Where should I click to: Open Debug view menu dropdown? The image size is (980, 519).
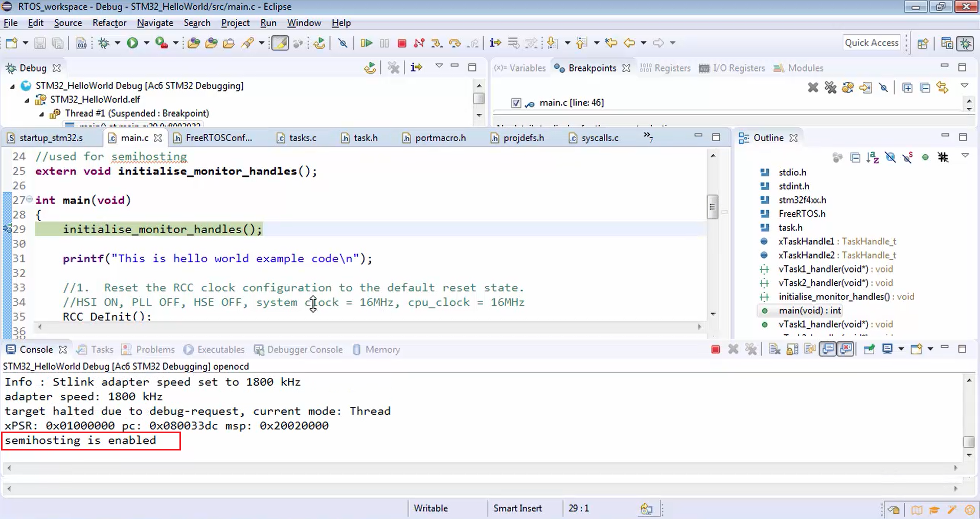point(439,66)
